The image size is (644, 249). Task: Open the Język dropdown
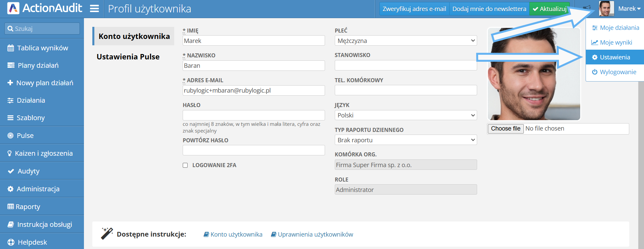coord(406,115)
